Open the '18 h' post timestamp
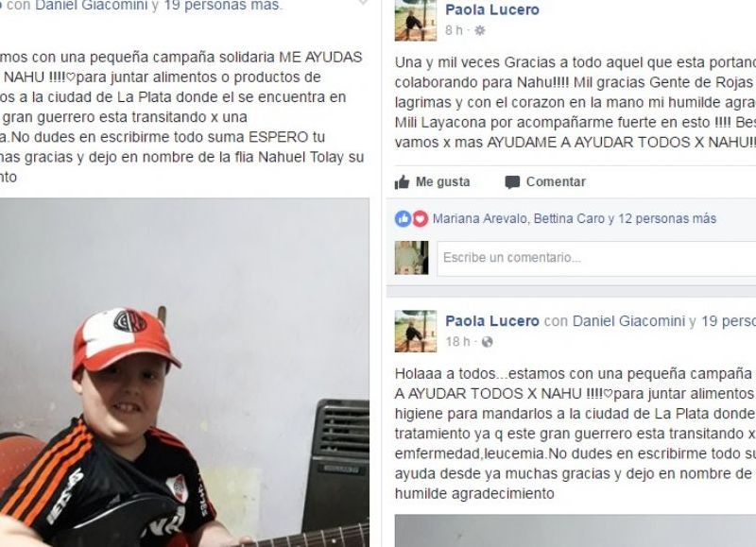 [x=457, y=342]
